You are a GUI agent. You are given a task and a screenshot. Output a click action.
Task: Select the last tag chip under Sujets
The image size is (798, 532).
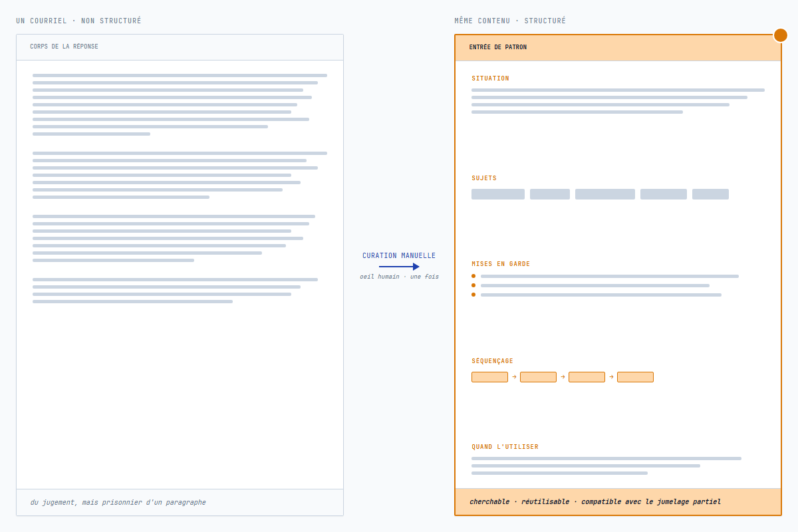click(x=710, y=194)
